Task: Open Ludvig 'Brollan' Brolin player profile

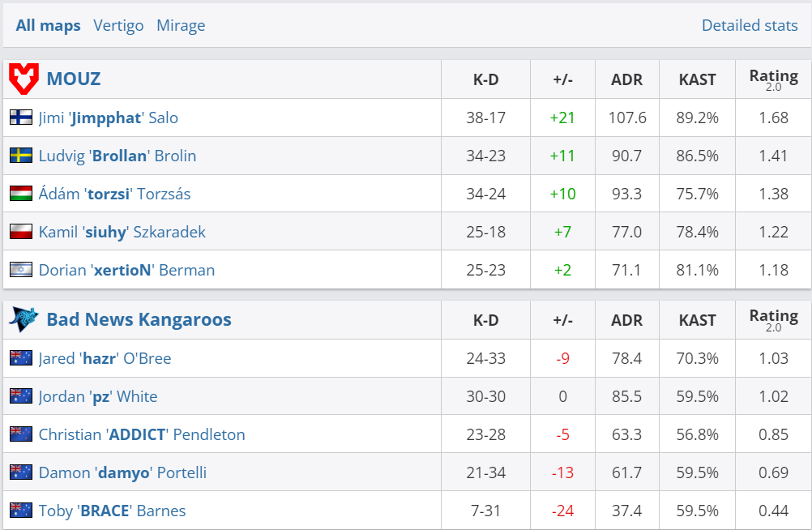Action: pos(118,156)
